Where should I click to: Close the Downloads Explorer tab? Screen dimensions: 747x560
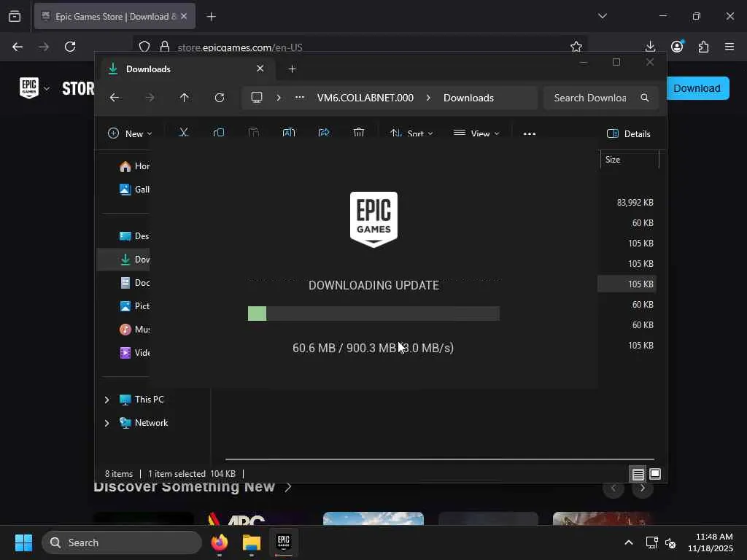tap(260, 69)
